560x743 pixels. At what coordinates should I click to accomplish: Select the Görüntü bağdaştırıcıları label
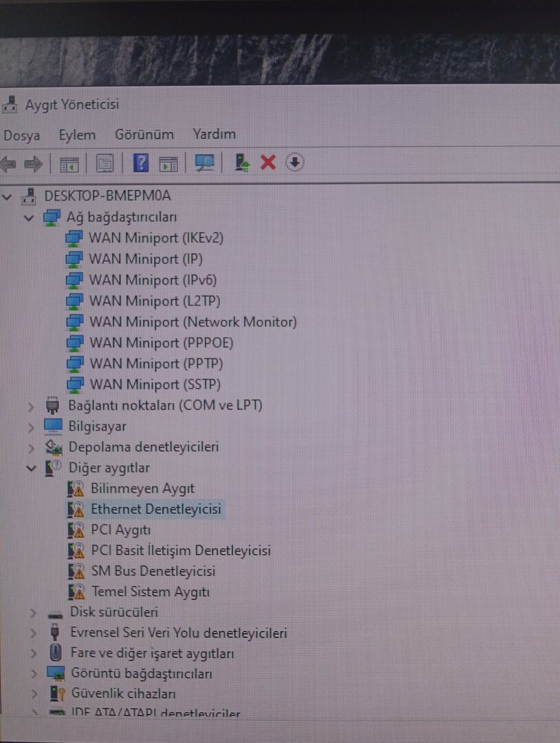pyautogui.click(x=141, y=674)
